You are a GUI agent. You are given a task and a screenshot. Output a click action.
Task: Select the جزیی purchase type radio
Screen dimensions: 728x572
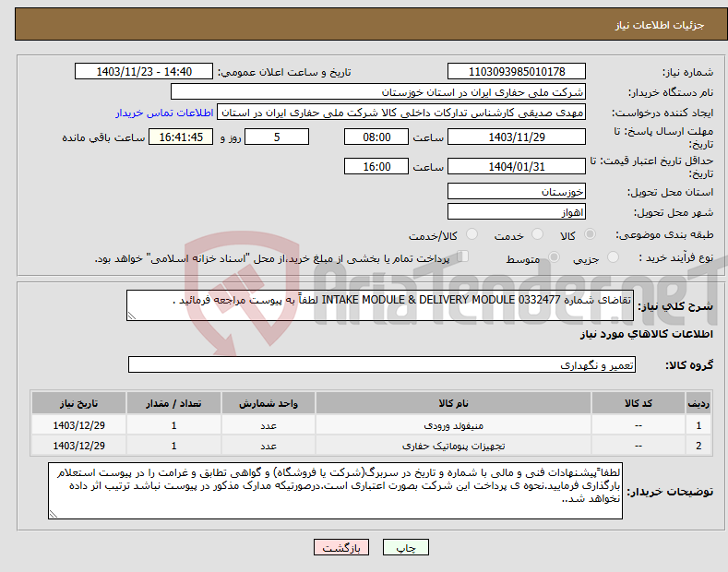pyautogui.click(x=613, y=256)
